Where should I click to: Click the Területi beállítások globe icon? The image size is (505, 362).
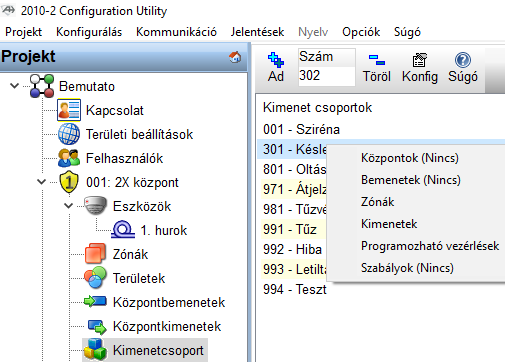pos(69,134)
